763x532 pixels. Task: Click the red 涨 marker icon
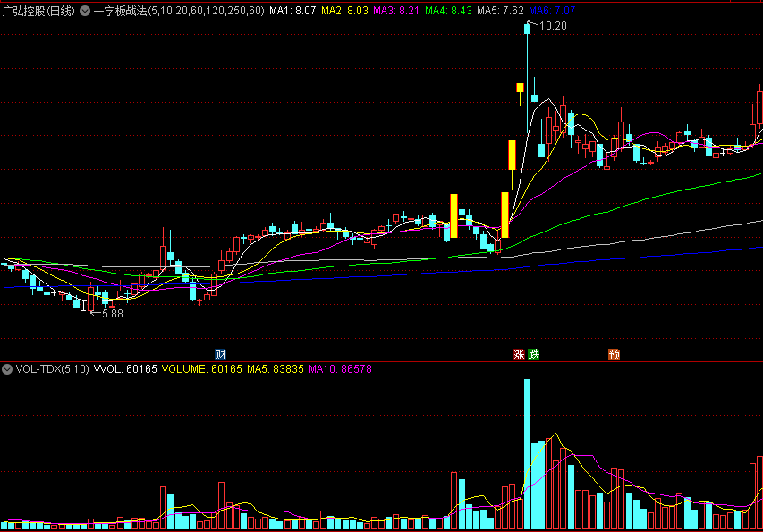[x=519, y=354]
